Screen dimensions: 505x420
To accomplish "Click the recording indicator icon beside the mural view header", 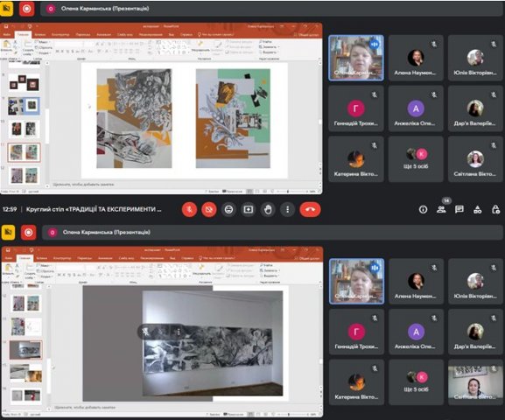I will 28,232.
